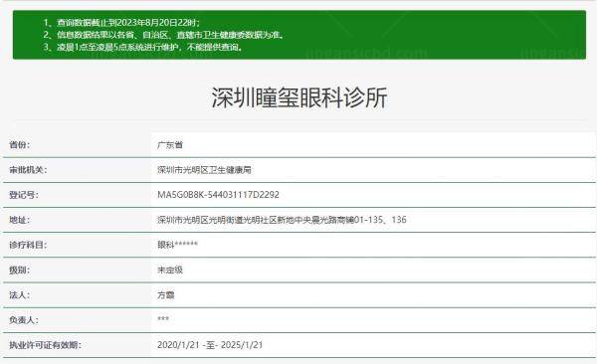Select the 负责人 label
This screenshot has width=597, height=364.
pos(24,320)
